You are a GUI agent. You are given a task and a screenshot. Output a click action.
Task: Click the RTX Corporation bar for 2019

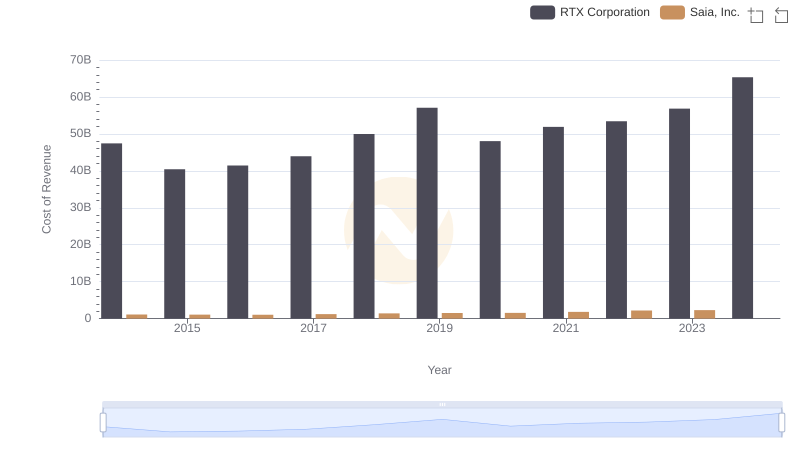coord(427,213)
